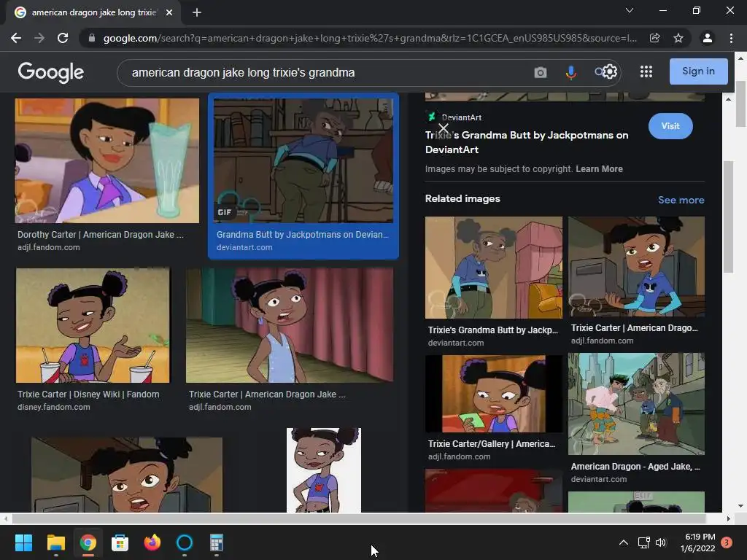
Task: Open Calculator from the taskbar
Action: (216, 542)
